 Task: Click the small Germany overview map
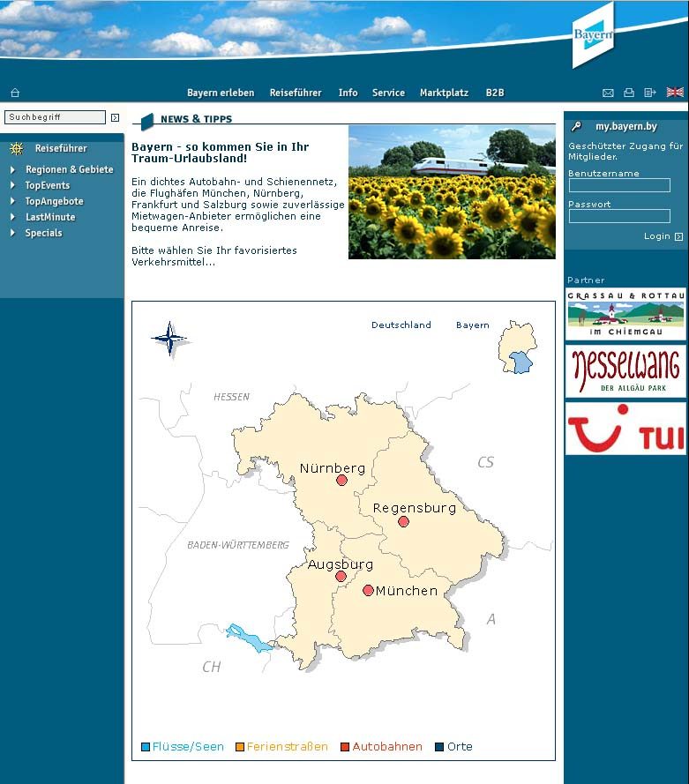[518, 347]
